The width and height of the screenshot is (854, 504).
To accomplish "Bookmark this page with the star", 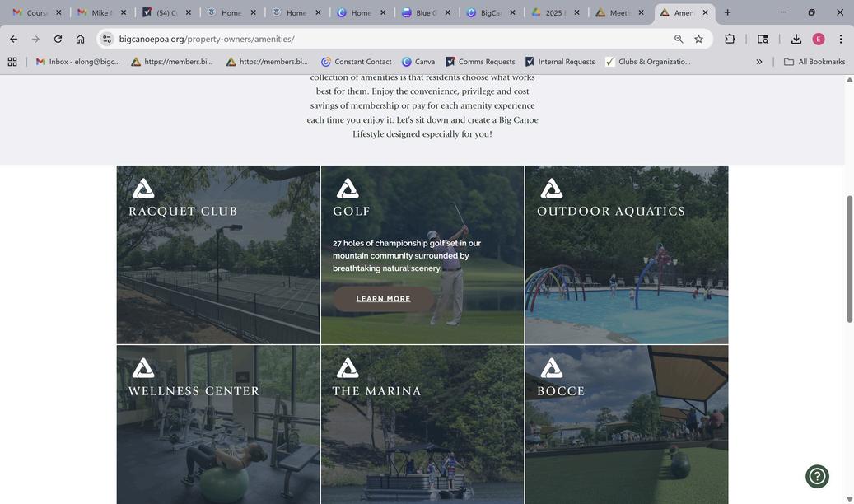I will click(699, 39).
